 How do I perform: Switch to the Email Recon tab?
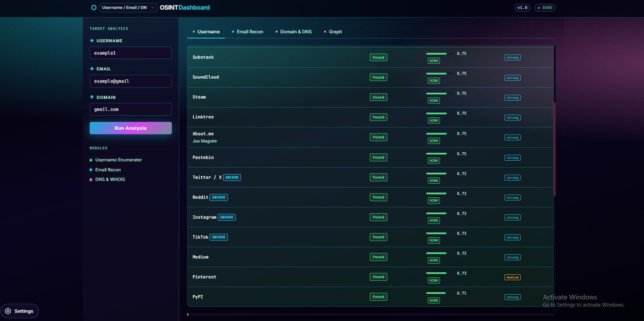247,32
